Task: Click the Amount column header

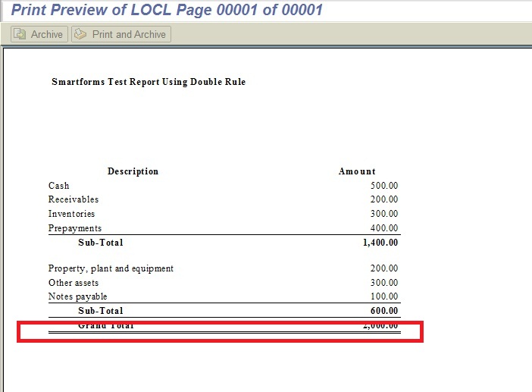Action: tap(357, 171)
